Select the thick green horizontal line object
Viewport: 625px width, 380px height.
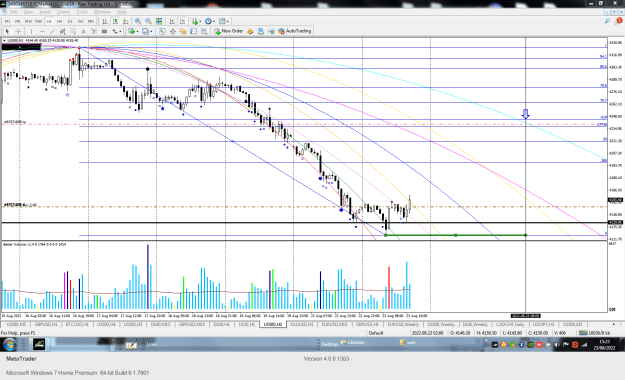(x=455, y=235)
